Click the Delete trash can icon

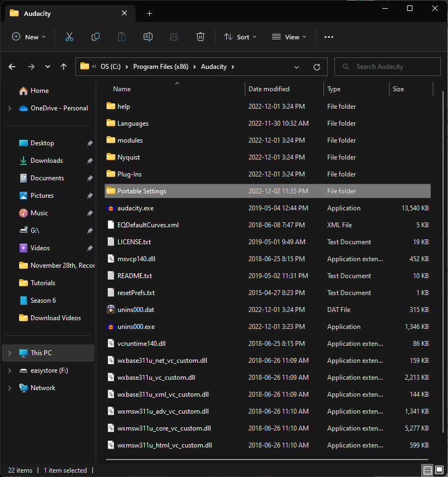201,37
